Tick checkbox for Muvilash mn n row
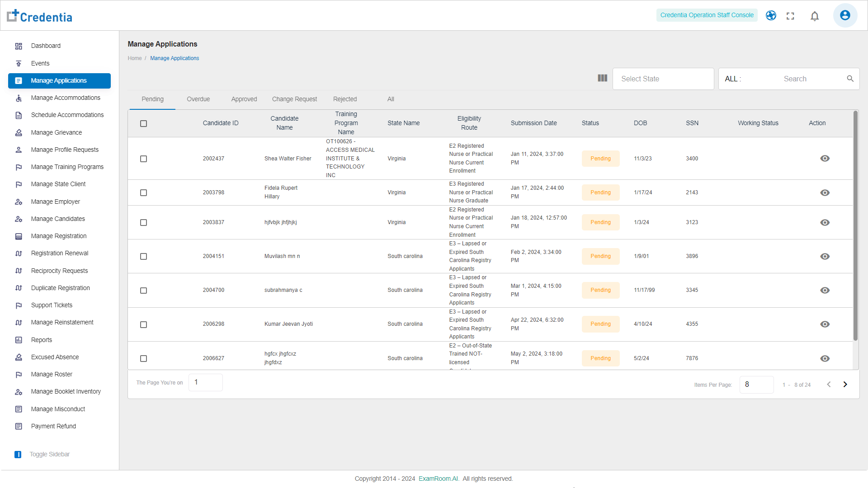Viewport: 868px width, 488px height. click(143, 257)
